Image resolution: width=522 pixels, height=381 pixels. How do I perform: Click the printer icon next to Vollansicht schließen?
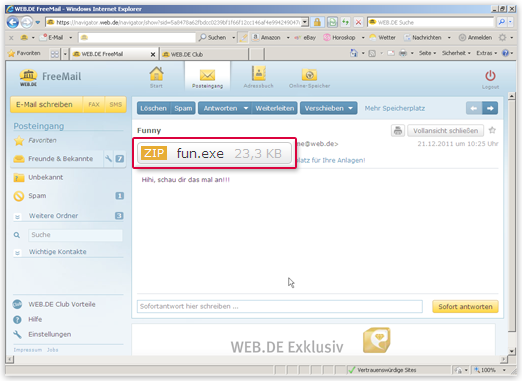coord(398,131)
